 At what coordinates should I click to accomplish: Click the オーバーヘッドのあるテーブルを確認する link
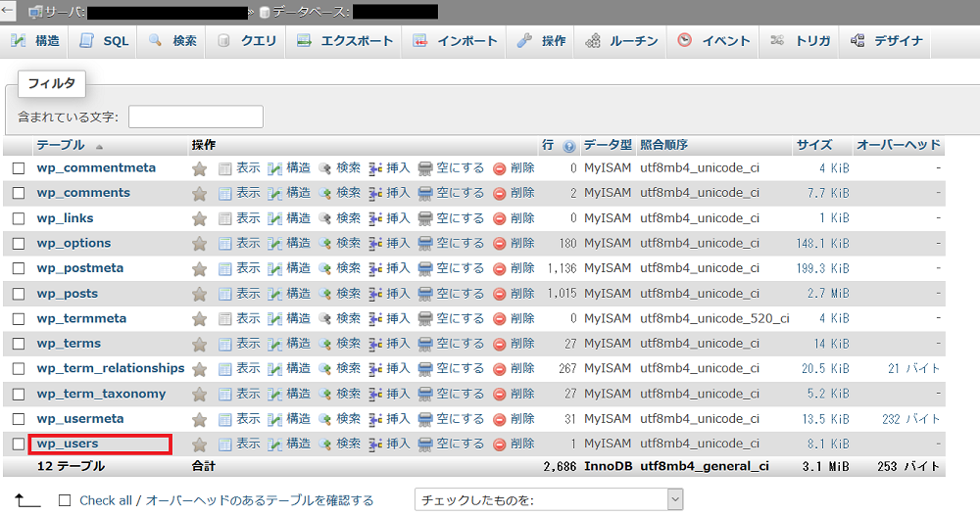pyautogui.click(x=260, y=500)
